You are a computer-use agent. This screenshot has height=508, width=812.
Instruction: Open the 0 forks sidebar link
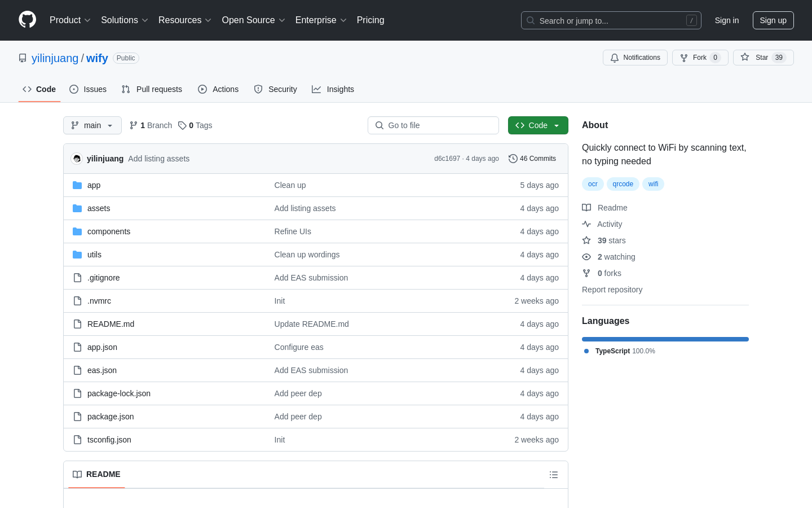[602, 273]
